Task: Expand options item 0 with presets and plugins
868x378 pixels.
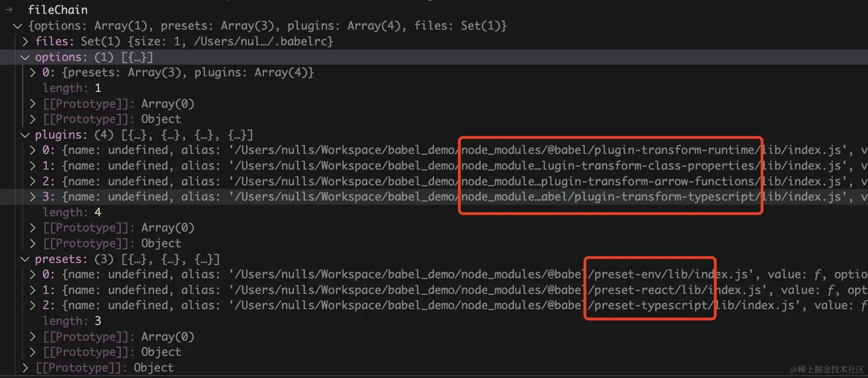Action: tap(33, 73)
